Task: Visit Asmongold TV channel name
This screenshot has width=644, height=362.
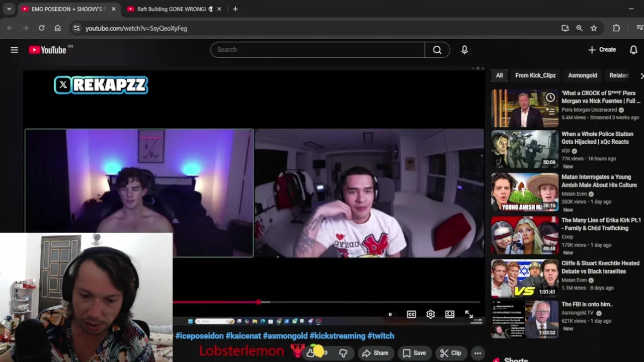Action: click(577, 313)
